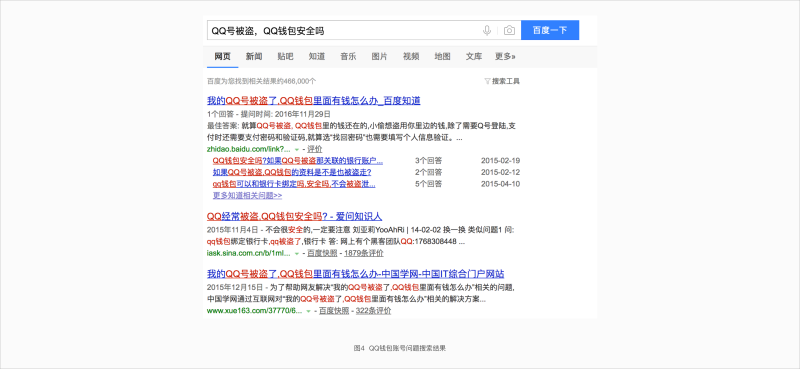The height and width of the screenshot is (369, 800).
Task: Click the date 2015-02-19
Action: click(x=501, y=161)
